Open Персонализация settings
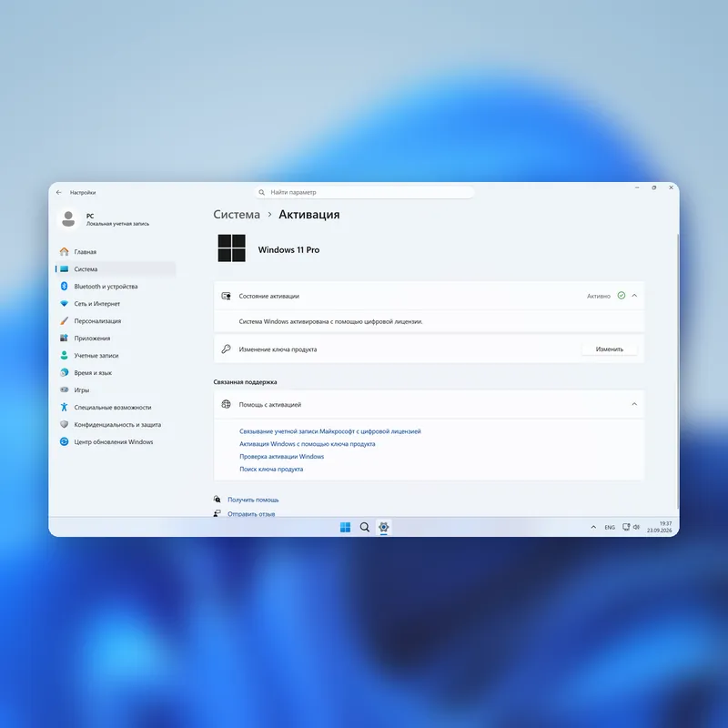The image size is (728, 728). (116, 321)
